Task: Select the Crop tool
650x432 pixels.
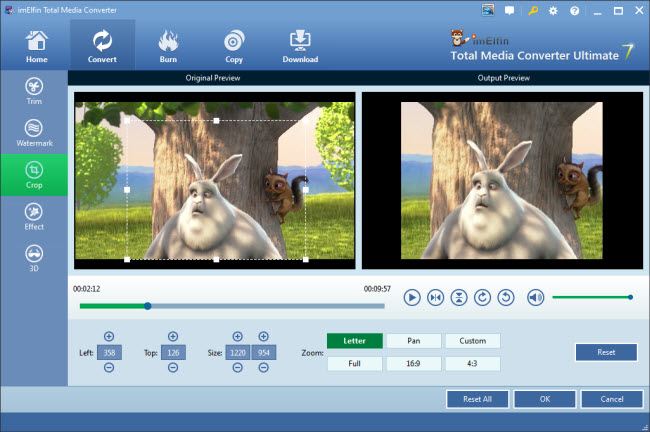Action: (x=34, y=175)
